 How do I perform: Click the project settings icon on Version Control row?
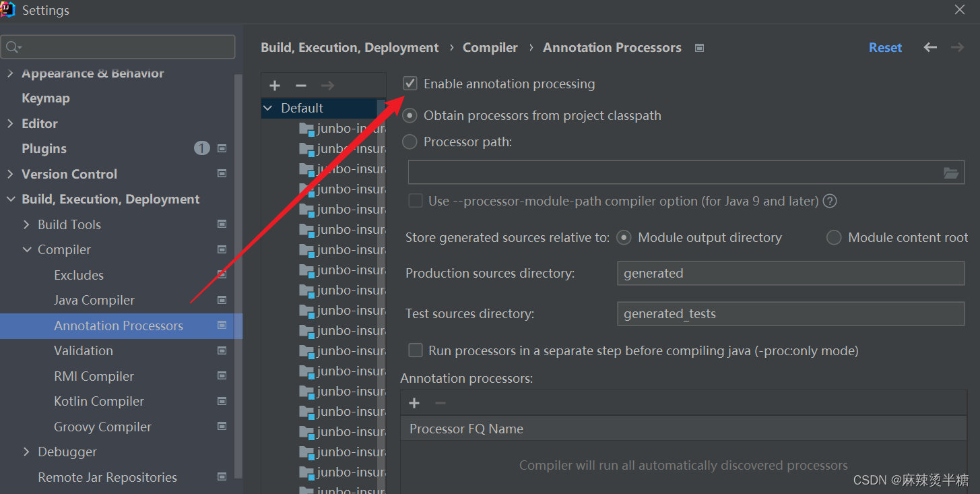pyautogui.click(x=222, y=173)
